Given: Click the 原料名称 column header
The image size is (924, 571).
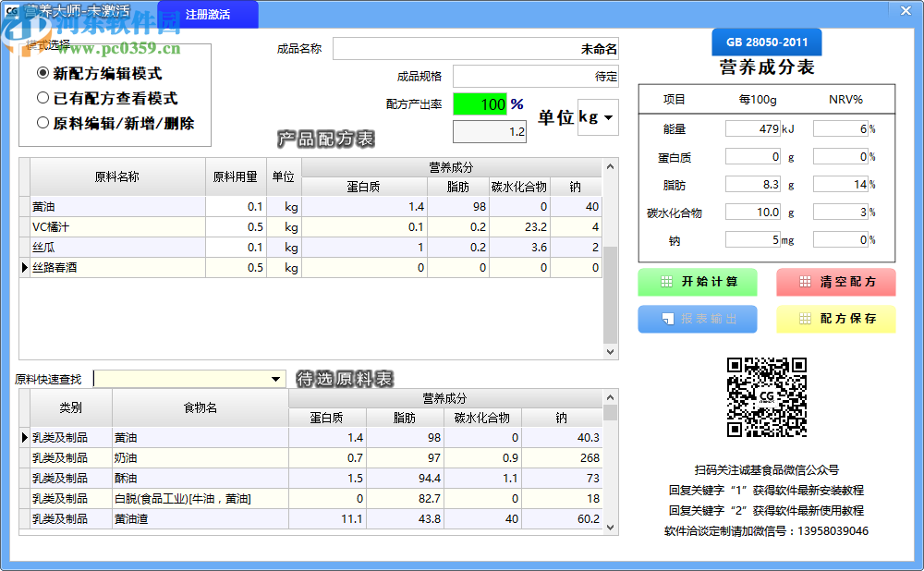Looking at the screenshot, I should [116, 176].
